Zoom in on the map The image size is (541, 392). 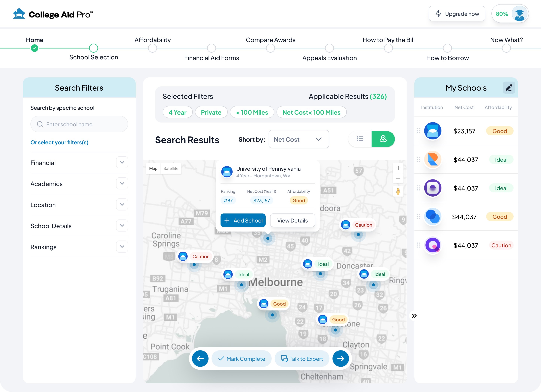coord(398,168)
